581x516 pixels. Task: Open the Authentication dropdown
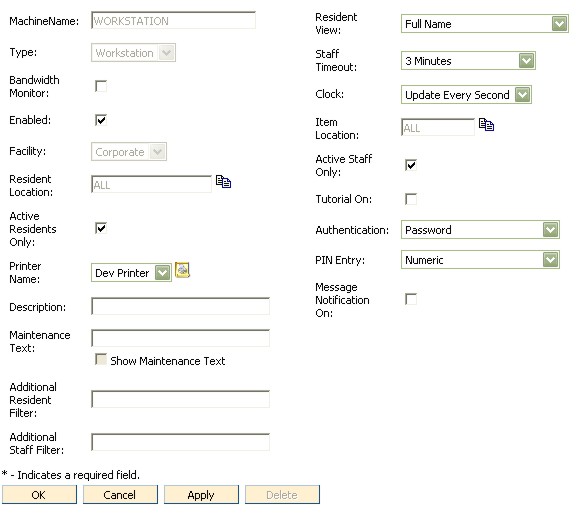tap(480, 230)
